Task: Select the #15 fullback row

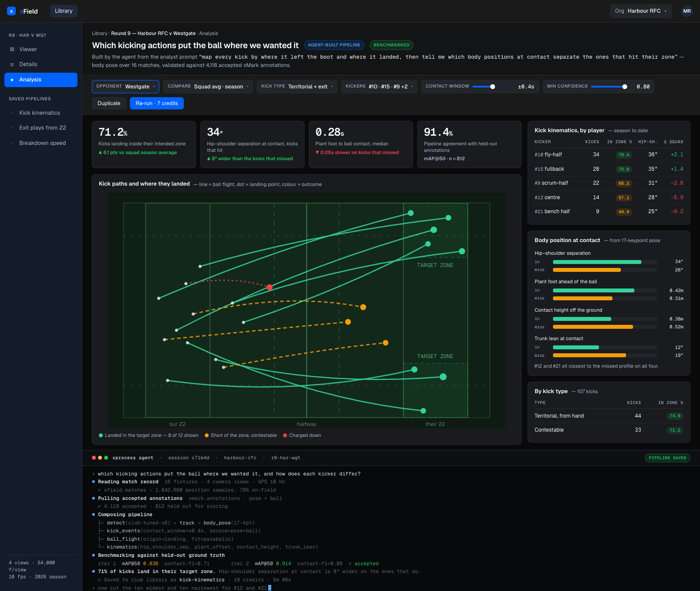Action: coord(609,169)
